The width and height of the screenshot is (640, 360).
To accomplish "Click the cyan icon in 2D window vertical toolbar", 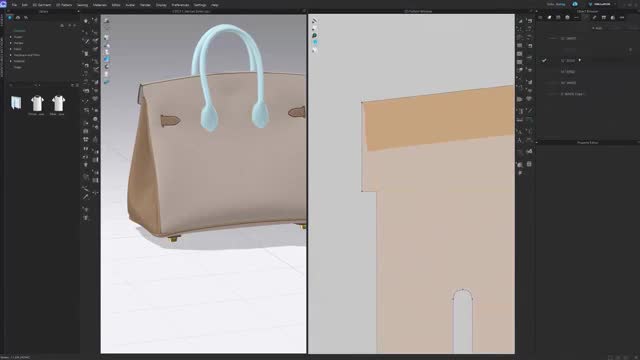I will [x=315, y=42].
